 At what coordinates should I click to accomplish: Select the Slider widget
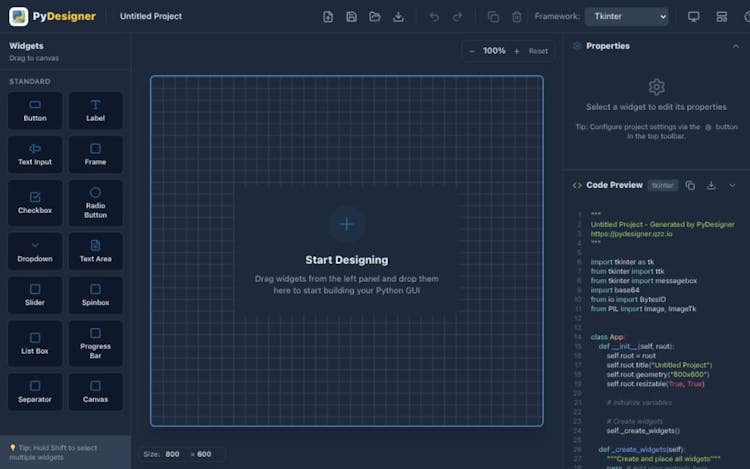35,295
